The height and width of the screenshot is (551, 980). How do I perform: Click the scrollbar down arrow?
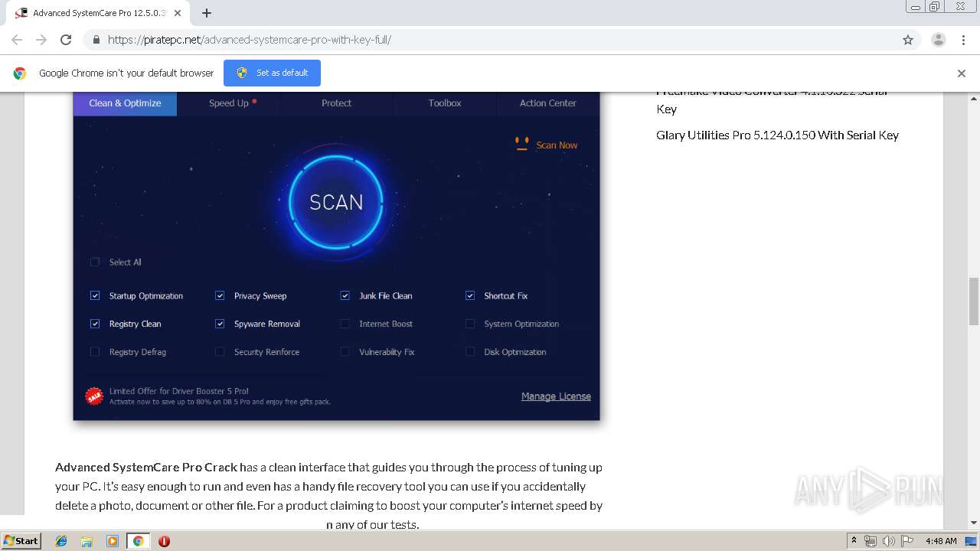coord(974,523)
